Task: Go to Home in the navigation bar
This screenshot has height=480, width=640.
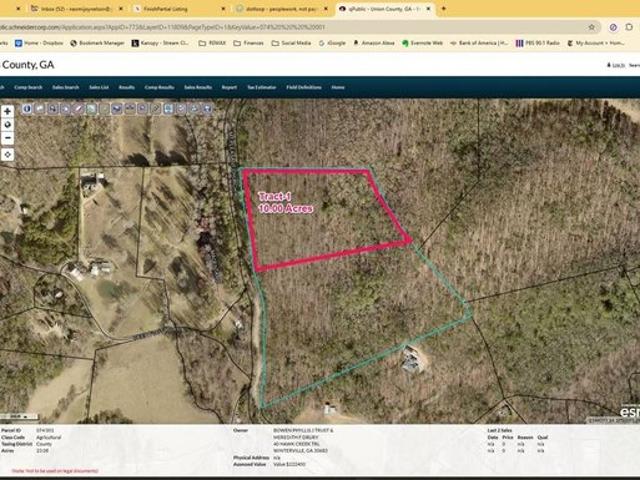Action: (x=338, y=87)
